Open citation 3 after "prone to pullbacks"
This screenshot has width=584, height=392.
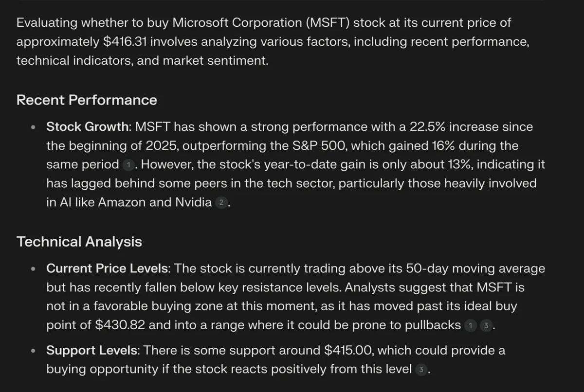point(486,326)
